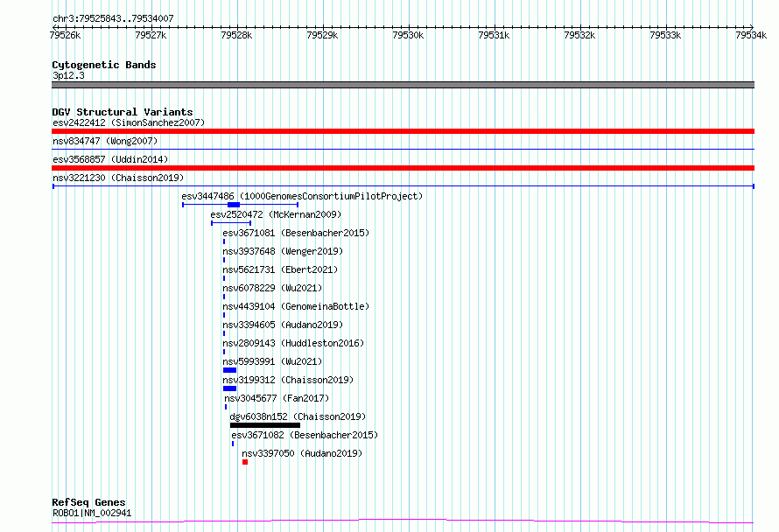Open nsv3937648 (Wenger2019) variant
779x532 pixels.
(x=283, y=251)
